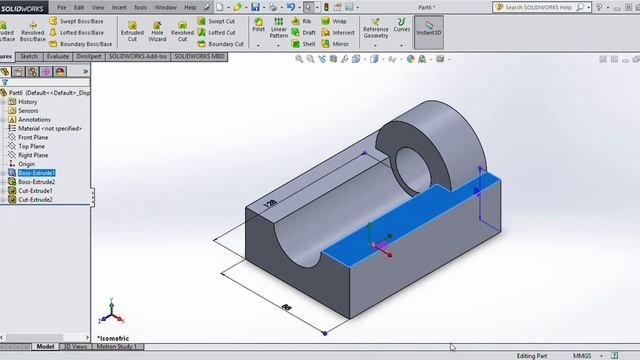Switch to the Evaluate tab
Image resolution: width=640 pixels, height=360 pixels.
[57, 56]
